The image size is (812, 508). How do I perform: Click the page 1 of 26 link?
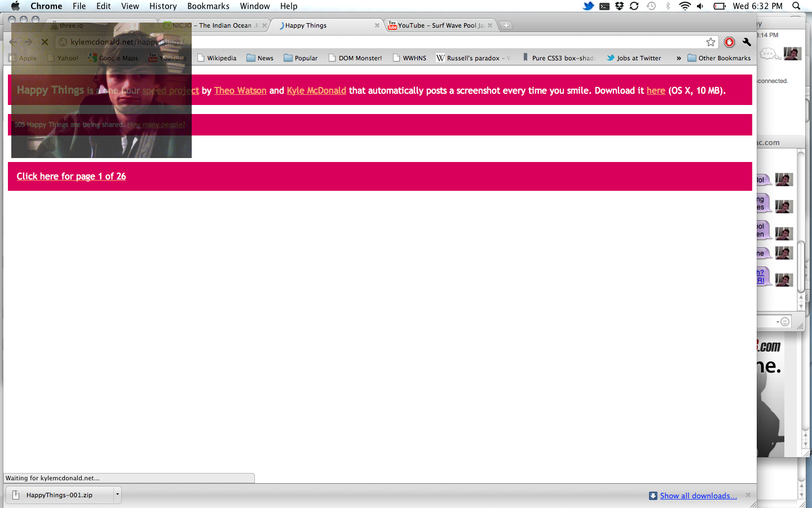71,176
